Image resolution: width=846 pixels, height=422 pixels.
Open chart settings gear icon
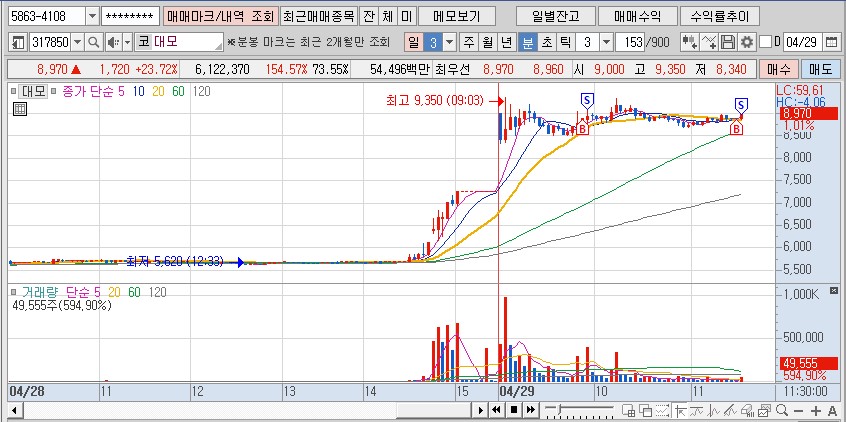(x=747, y=42)
